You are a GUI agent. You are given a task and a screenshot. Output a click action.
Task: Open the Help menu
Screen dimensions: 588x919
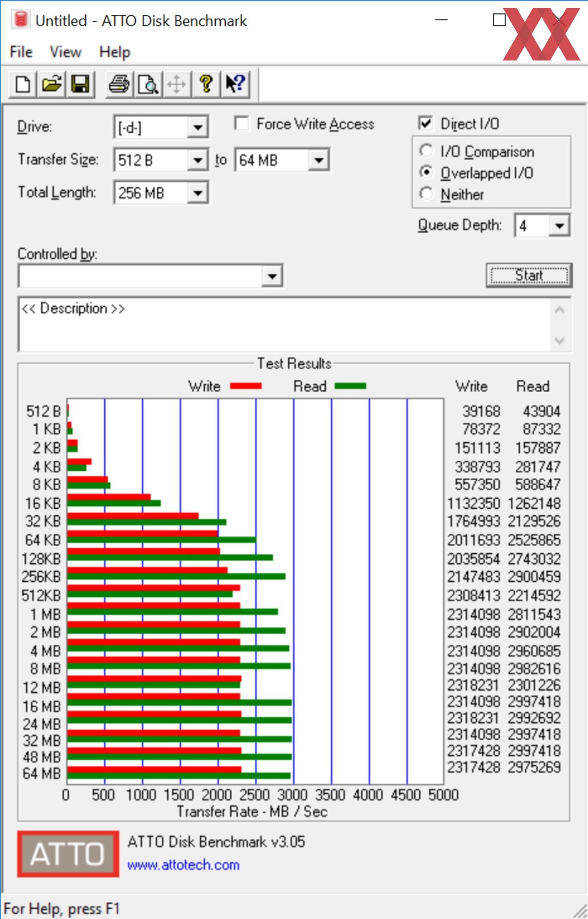[115, 52]
